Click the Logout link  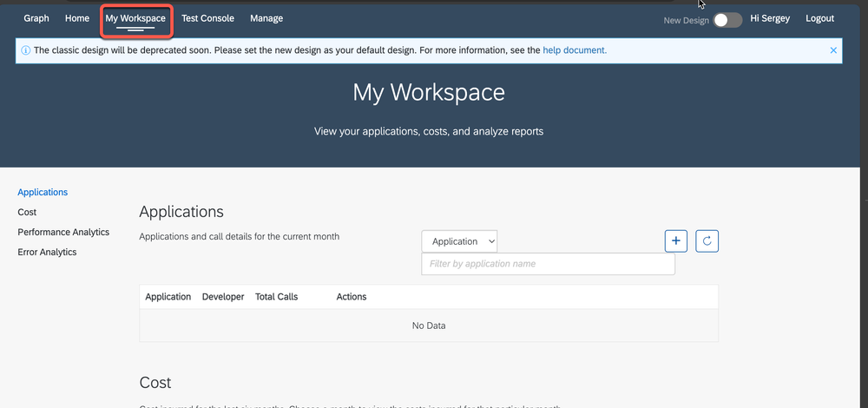tap(819, 18)
